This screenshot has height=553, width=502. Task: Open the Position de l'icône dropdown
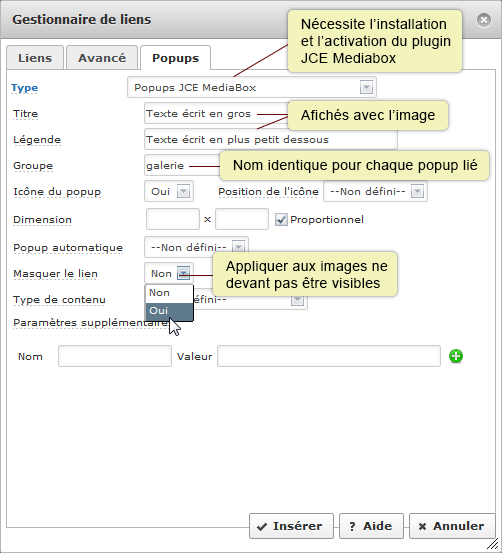click(x=375, y=192)
